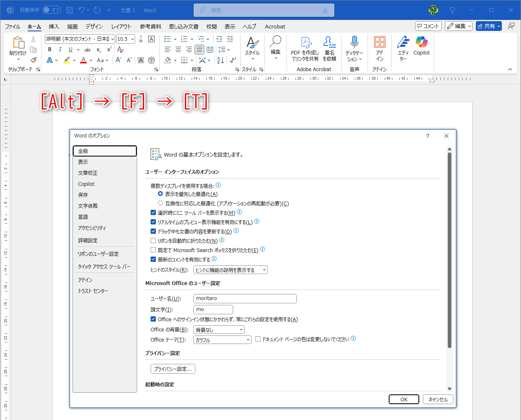521x420 pixels.
Task: Click the ユーザー名 input field
Action: click(245, 298)
